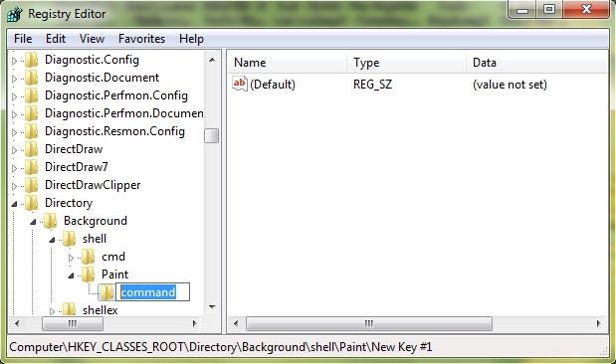The image size is (616, 364).
Task: Expand the Diagnostic.Perfmon.Config key
Action: [x=15, y=96]
